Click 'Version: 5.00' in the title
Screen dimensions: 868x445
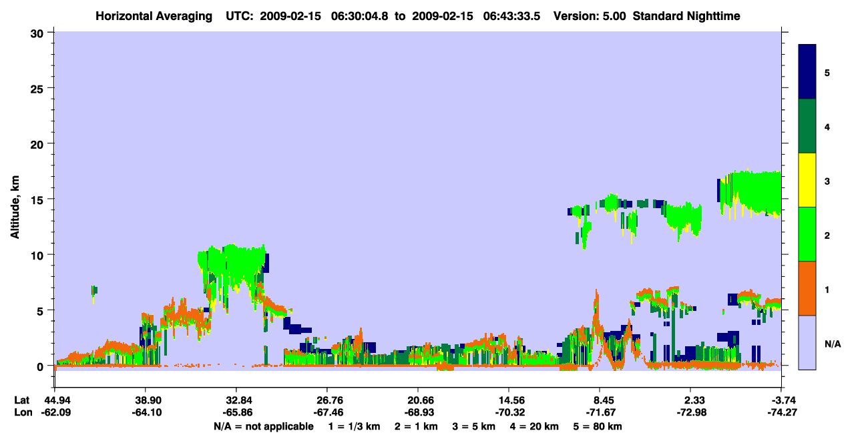[590, 15]
